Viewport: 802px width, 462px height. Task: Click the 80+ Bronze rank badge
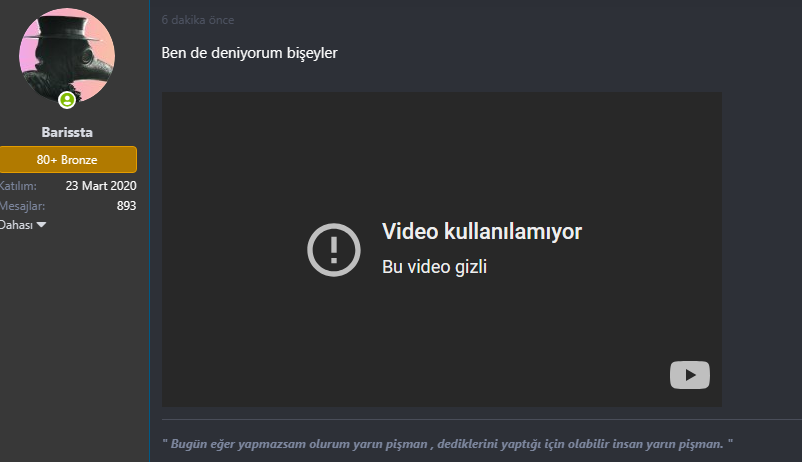click(x=68, y=160)
